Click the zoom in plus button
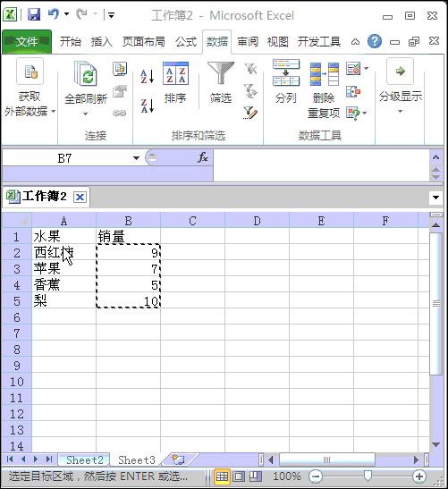Image resolution: width=448 pixels, height=489 pixels. tap(419, 476)
